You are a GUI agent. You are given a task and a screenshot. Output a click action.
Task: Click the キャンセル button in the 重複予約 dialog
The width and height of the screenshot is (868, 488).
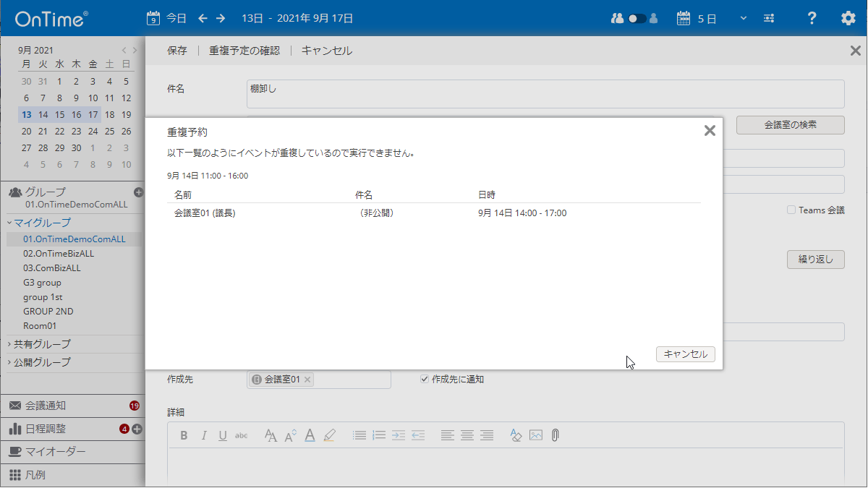point(685,354)
